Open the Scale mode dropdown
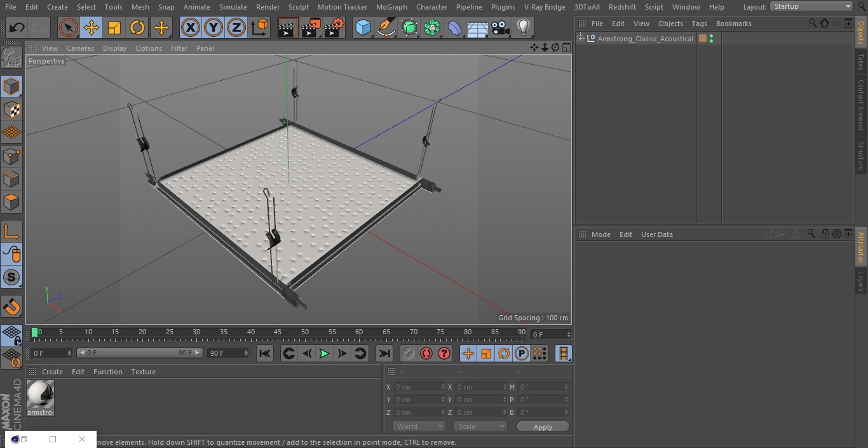The height and width of the screenshot is (448, 868). [x=480, y=426]
